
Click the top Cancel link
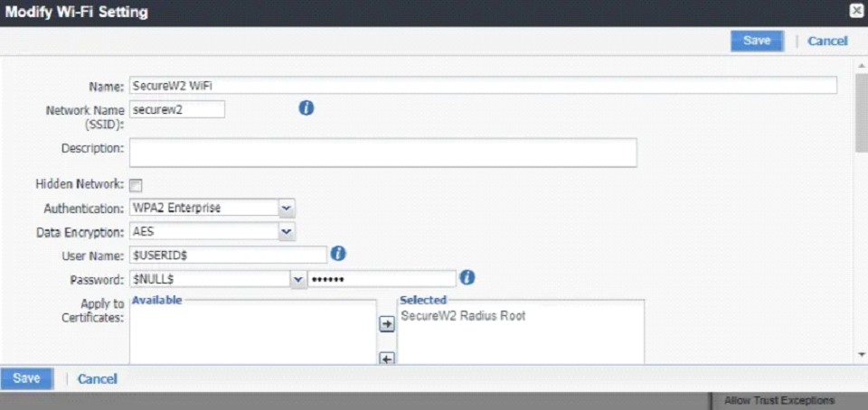click(x=826, y=41)
